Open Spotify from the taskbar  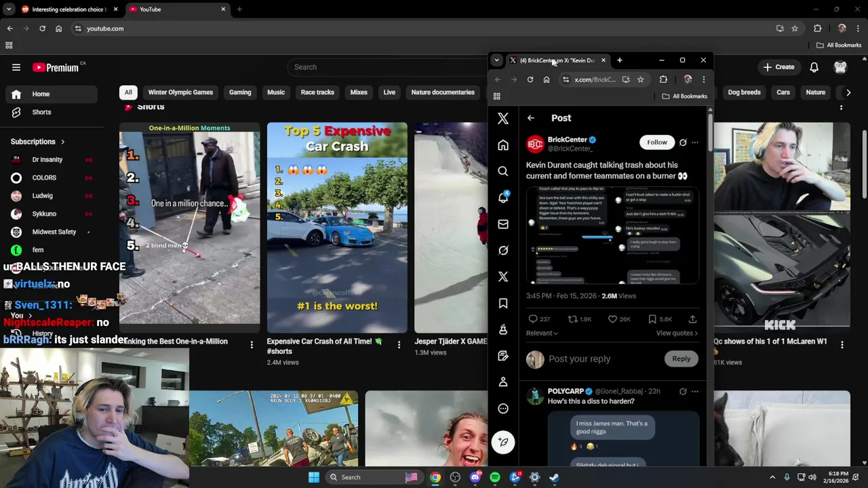tap(495, 477)
